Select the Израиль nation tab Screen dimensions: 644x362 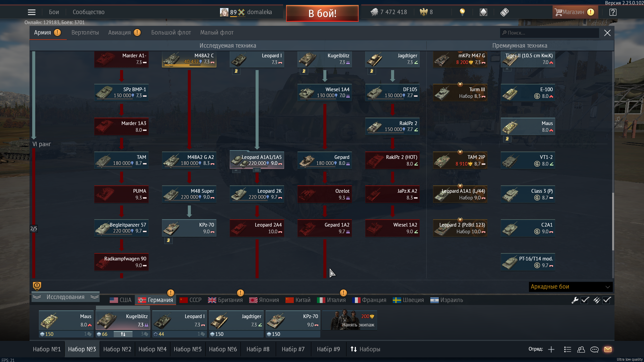pyautogui.click(x=446, y=300)
